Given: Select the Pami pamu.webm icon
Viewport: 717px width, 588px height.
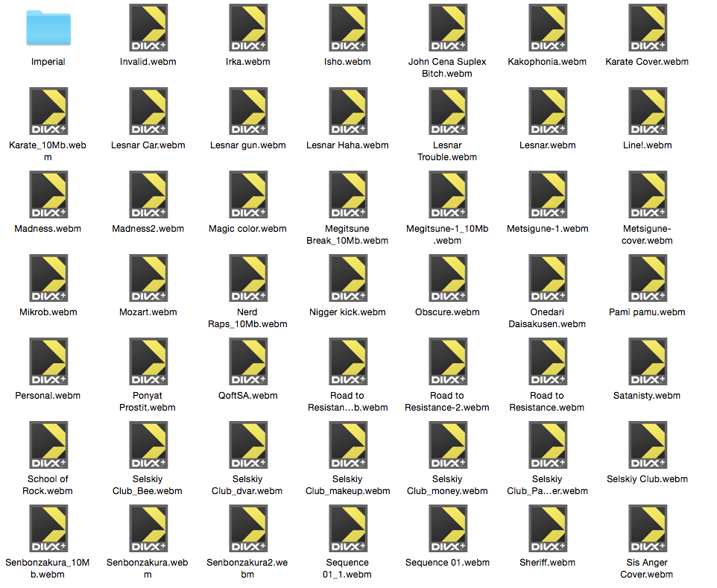Looking at the screenshot, I should 648,278.
